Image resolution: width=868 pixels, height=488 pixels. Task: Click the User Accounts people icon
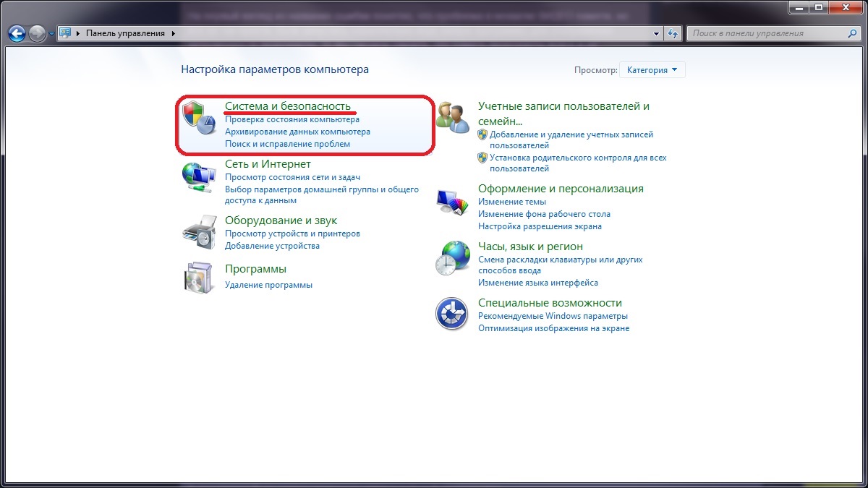click(x=453, y=117)
